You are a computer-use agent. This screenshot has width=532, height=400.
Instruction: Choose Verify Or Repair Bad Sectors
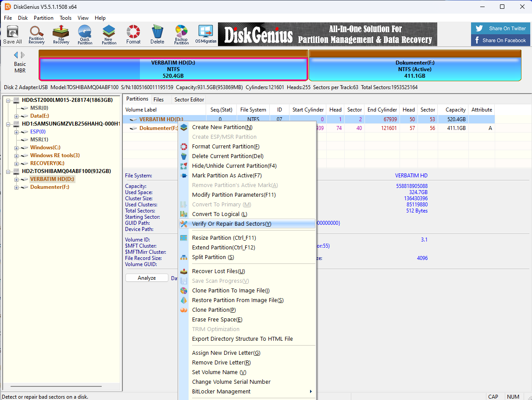[x=232, y=224]
